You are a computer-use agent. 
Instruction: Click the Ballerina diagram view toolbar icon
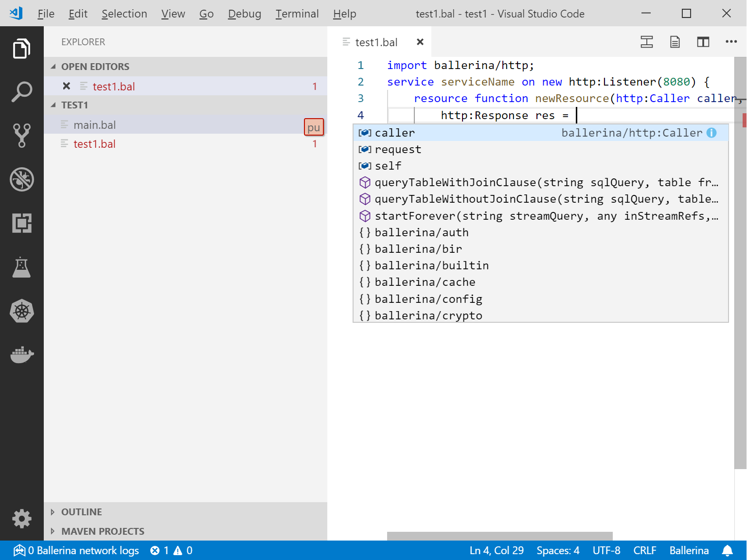coord(646,42)
